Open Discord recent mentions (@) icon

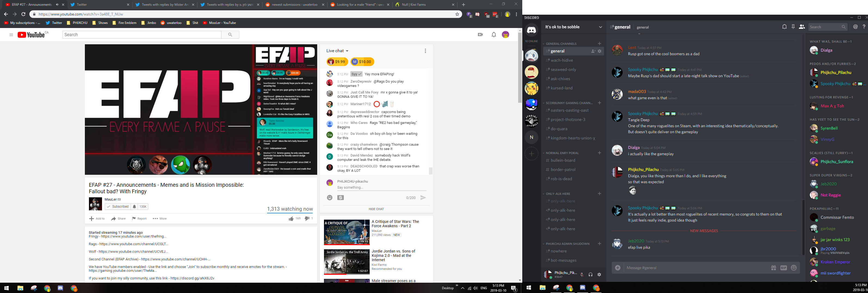[855, 27]
